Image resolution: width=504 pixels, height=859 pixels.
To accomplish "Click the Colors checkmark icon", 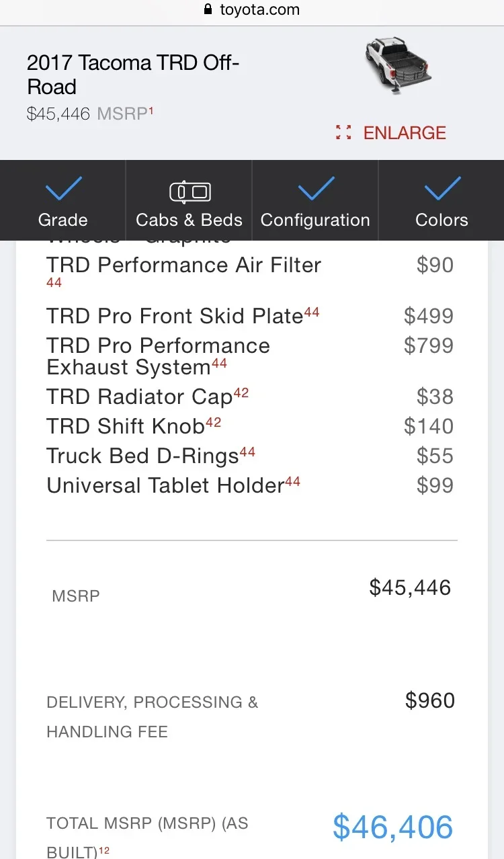I will 442,188.
